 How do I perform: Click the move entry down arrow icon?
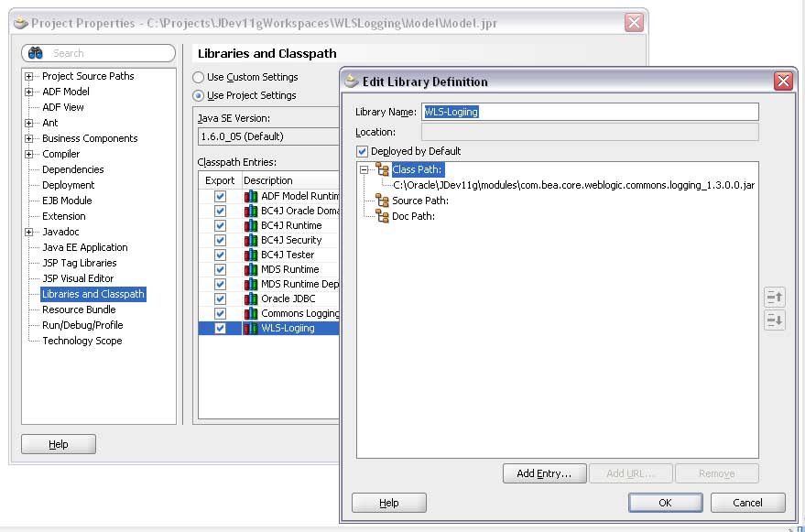[774, 320]
